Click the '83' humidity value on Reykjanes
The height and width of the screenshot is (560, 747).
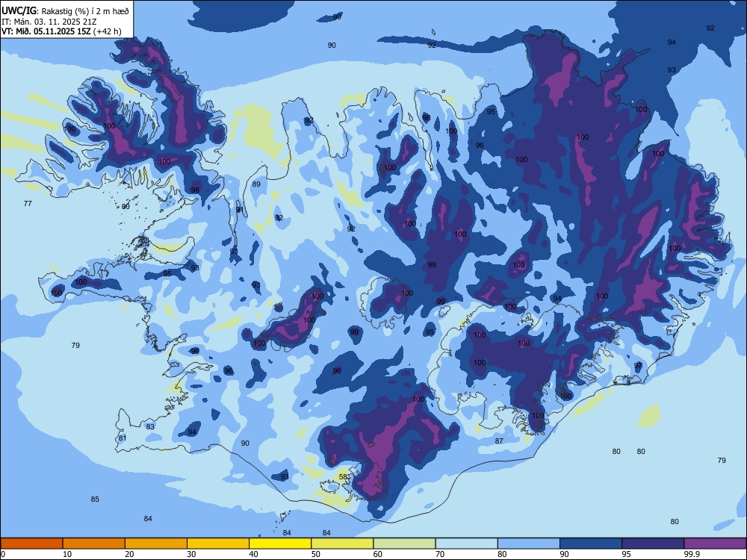point(150,426)
